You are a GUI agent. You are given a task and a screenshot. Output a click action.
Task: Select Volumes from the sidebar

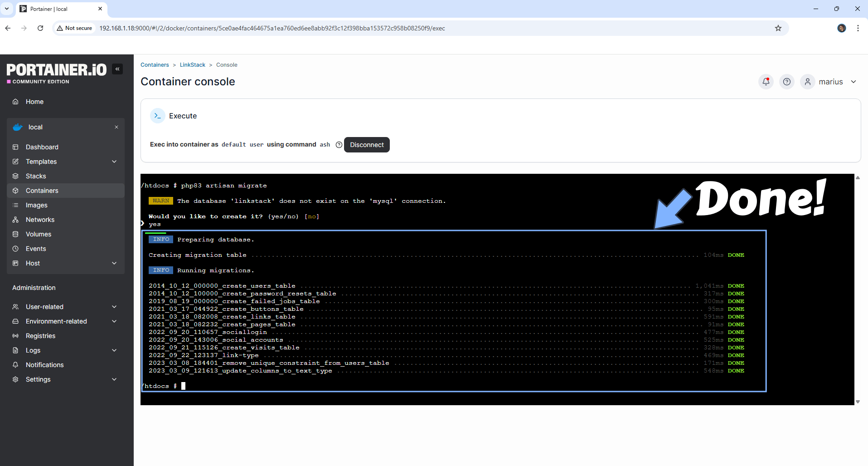click(x=39, y=234)
